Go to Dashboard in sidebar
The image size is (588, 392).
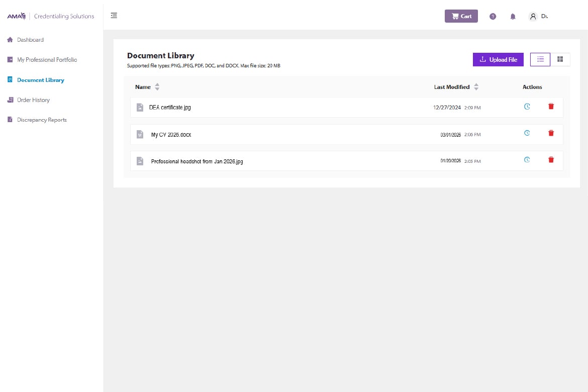click(30, 40)
